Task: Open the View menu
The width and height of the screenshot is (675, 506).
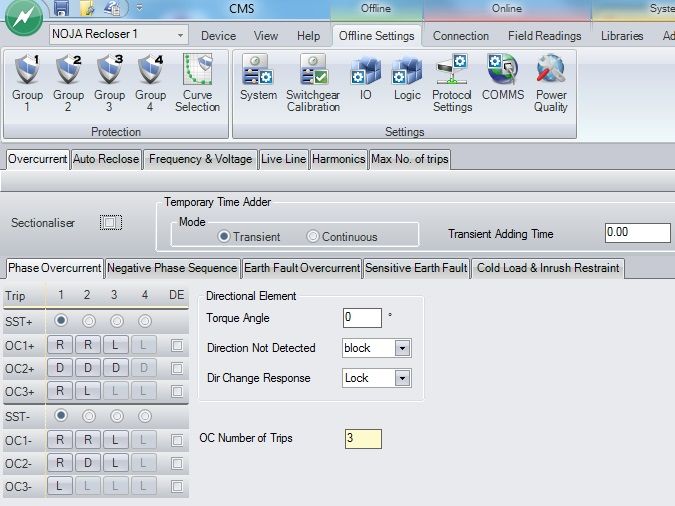Action: pos(266,36)
